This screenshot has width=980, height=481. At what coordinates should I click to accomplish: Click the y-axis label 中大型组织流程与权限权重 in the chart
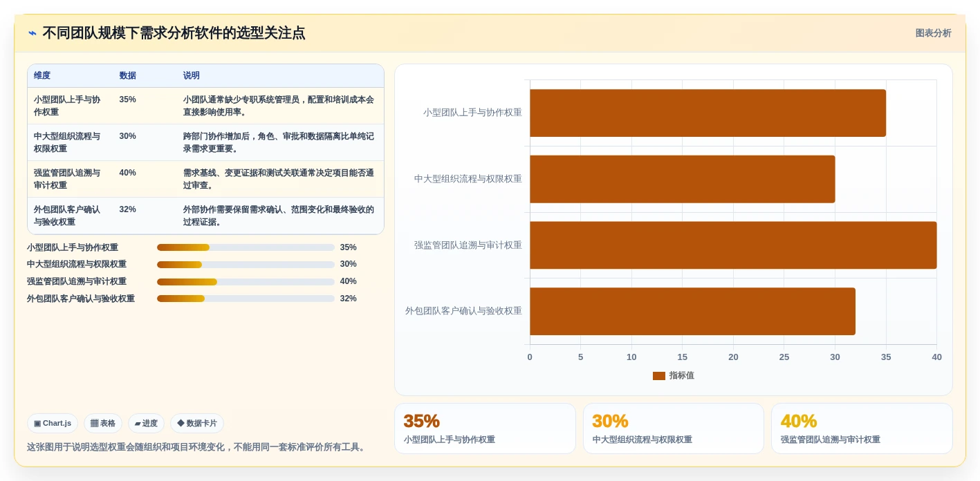[468, 179]
